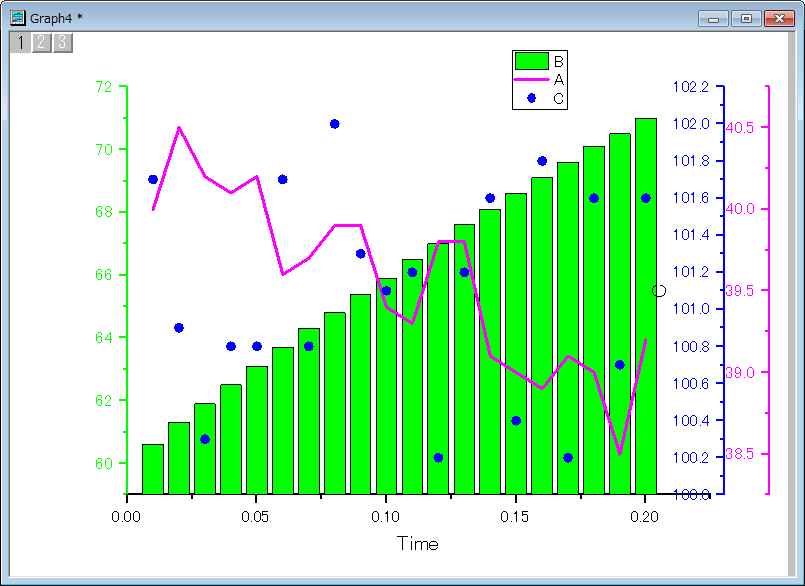Click magenta axis label 39.0
This screenshot has width=805, height=586.
(740, 372)
